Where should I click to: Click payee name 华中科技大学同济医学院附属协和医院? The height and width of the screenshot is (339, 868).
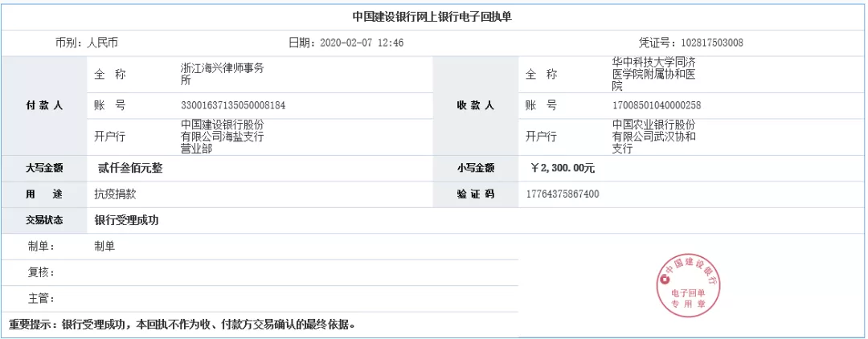tap(653, 74)
